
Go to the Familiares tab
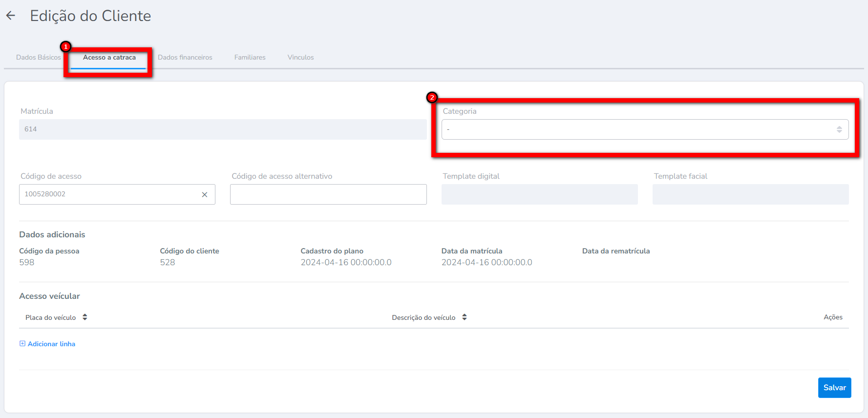point(250,57)
